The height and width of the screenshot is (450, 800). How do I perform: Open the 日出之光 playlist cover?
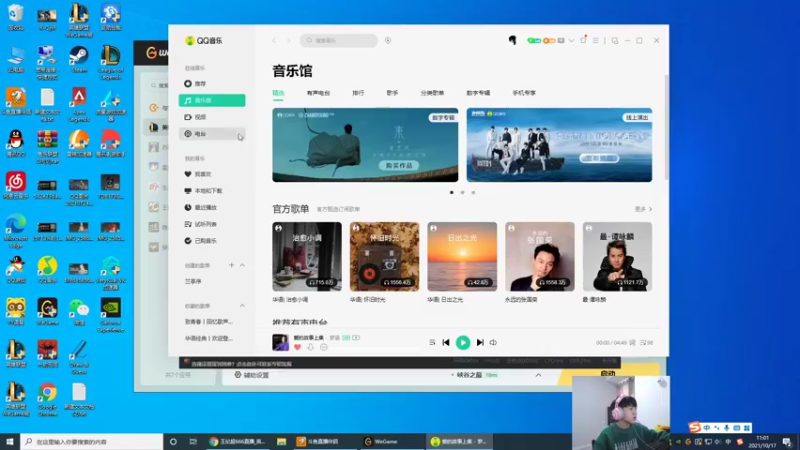coord(462,257)
